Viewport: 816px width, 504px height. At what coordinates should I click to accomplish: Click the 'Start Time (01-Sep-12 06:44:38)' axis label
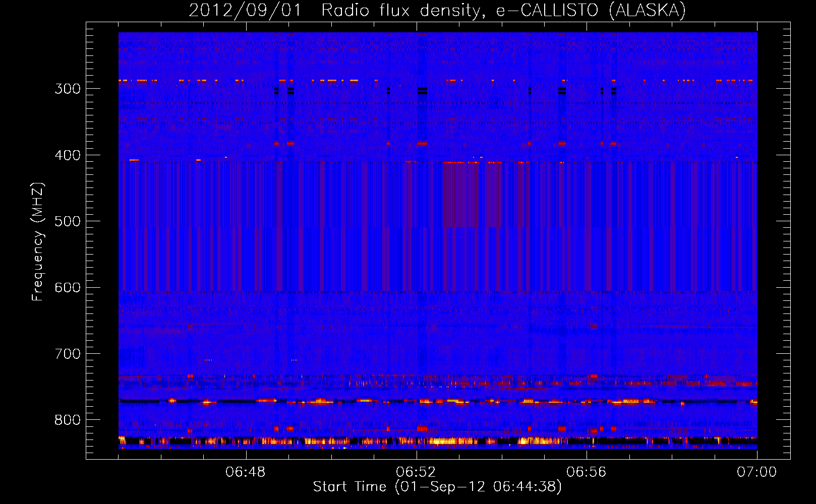(x=437, y=487)
